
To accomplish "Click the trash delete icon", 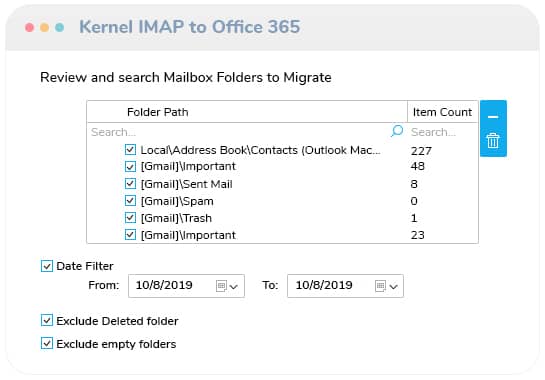I will 493,140.
